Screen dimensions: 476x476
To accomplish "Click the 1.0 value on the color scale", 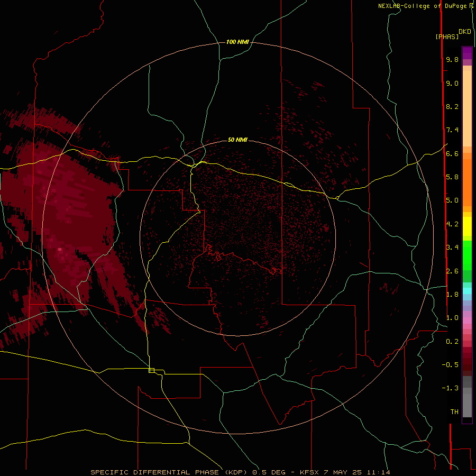I will [452, 317].
